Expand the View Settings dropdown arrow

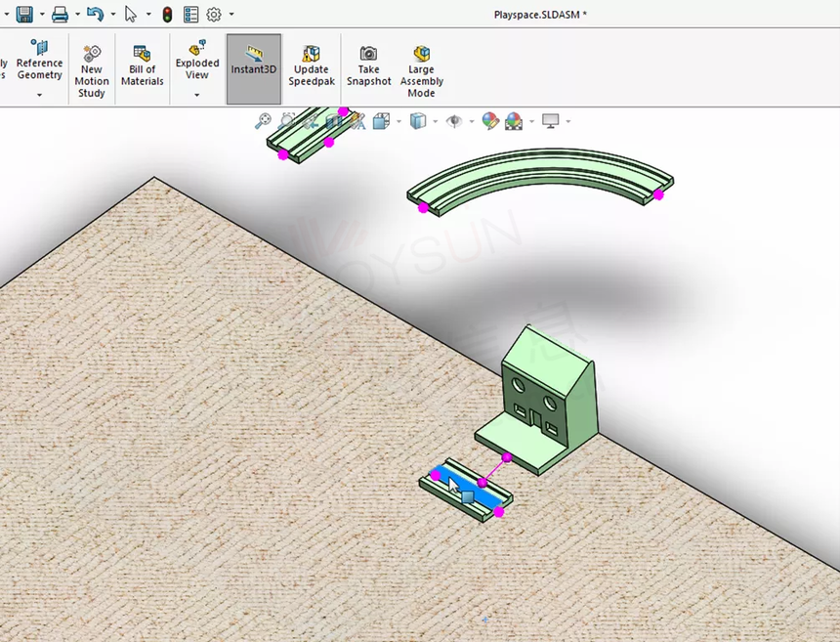[x=567, y=121]
